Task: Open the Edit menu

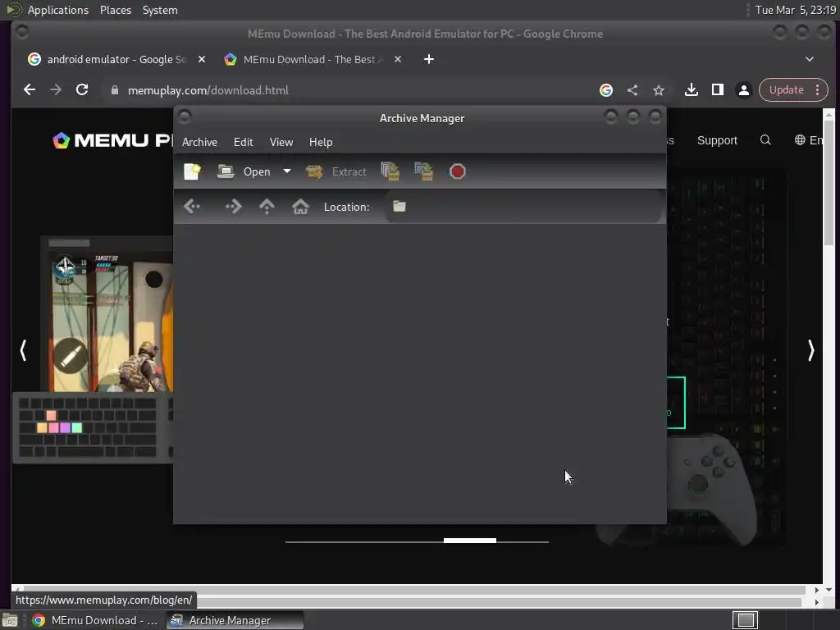Action: point(243,142)
